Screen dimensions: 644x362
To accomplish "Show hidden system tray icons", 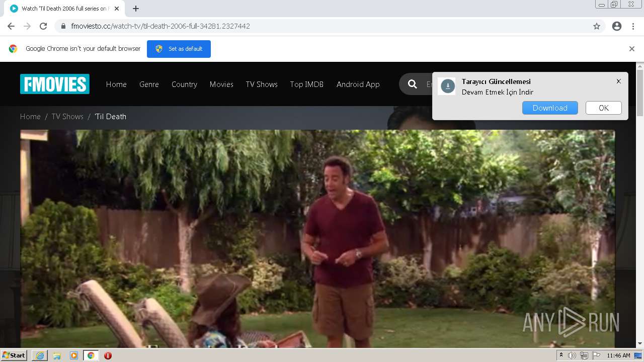I will 561,355.
